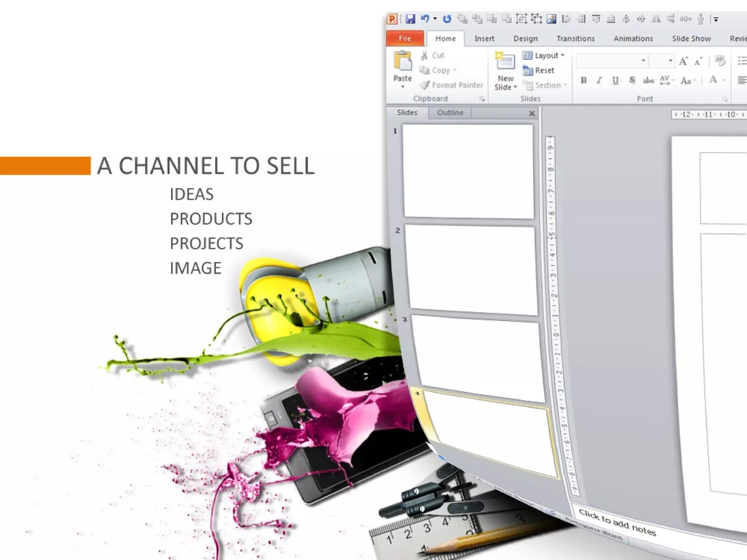Switch to the Transitions ribbon tab
The height and width of the screenshot is (560, 747).
[x=575, y=39]
